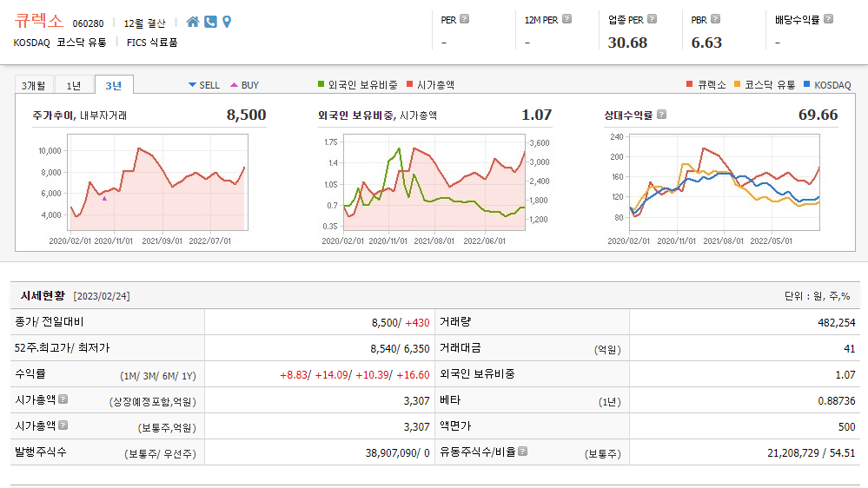Click the red 시가총액 legend swatch

click(409, 84)
